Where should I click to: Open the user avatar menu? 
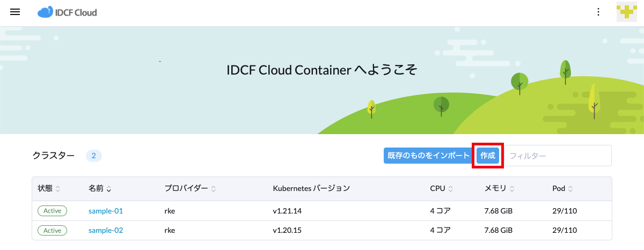[626, 12]
